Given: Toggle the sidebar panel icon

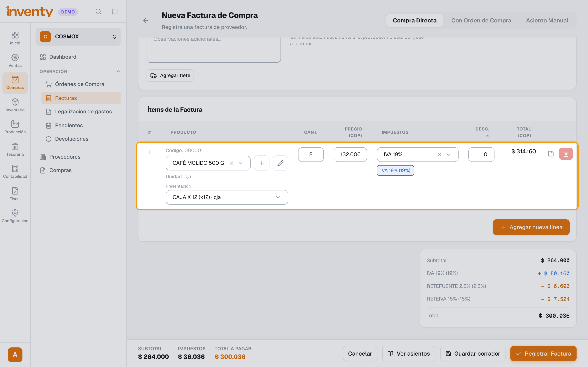Looking at the screenshot, I should (115, 11).
